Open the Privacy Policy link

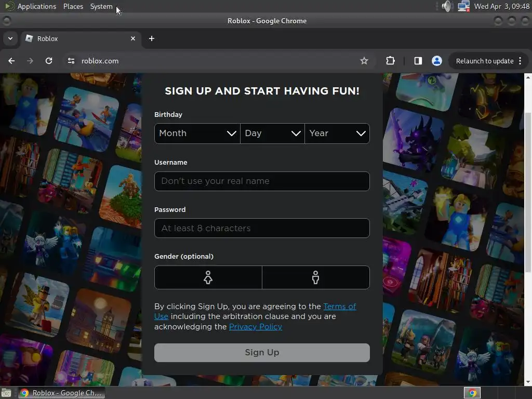point(256,327)
